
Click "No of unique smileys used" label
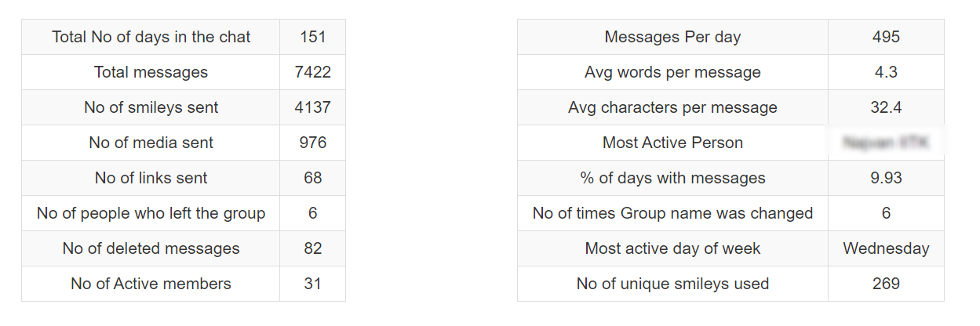pos(672,284)
